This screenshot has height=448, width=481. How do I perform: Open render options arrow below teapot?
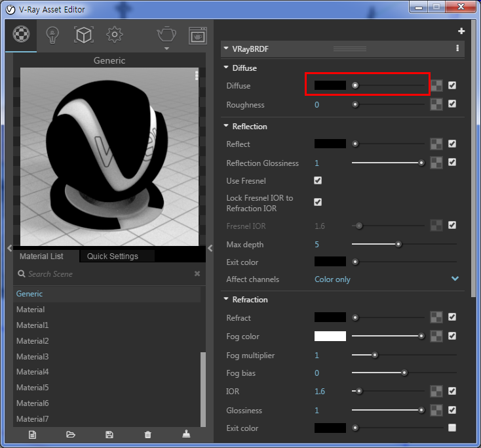[166, 49]
